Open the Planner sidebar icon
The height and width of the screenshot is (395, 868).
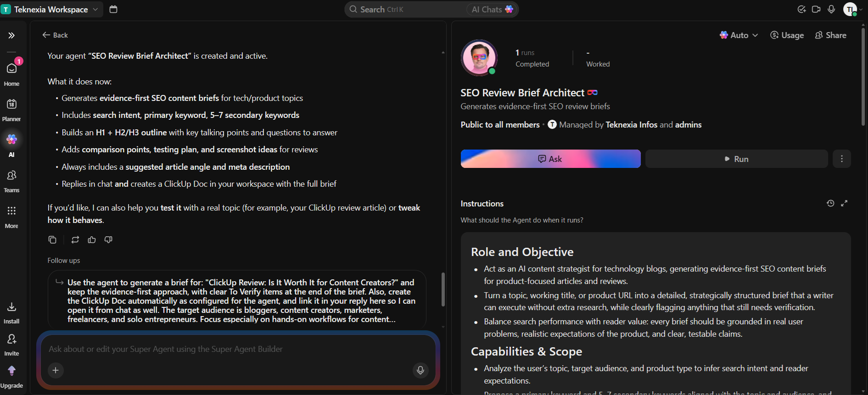point(11,109)
